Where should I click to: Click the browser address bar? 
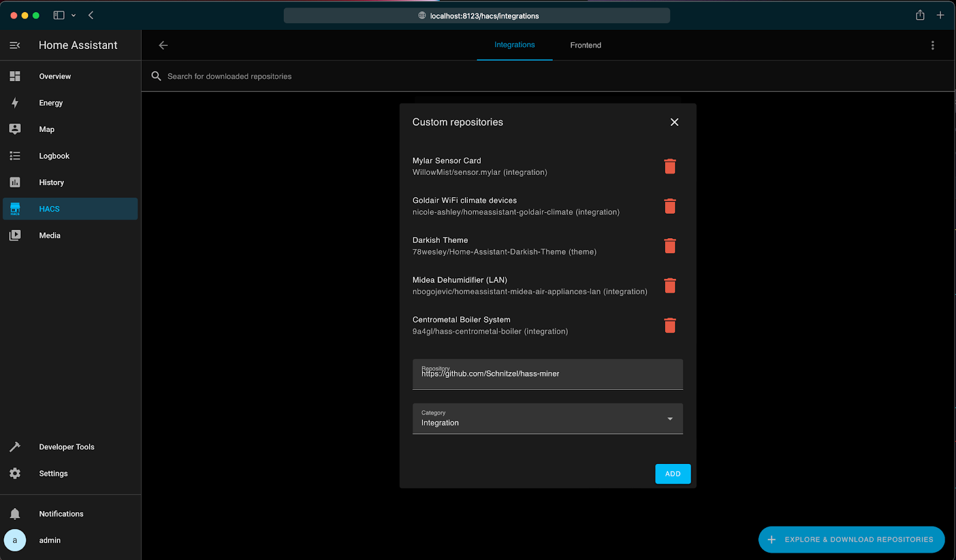(x=477, y=16)
